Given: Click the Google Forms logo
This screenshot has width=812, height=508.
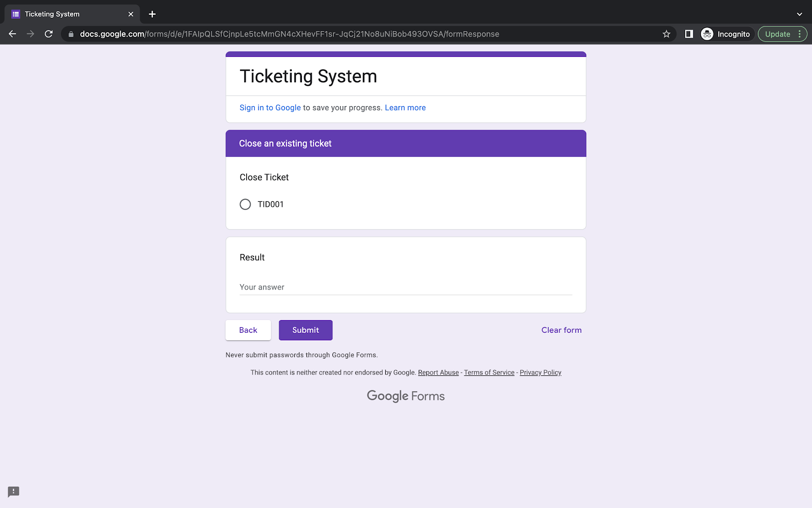Looking at the screenshot, I should 405,396.
